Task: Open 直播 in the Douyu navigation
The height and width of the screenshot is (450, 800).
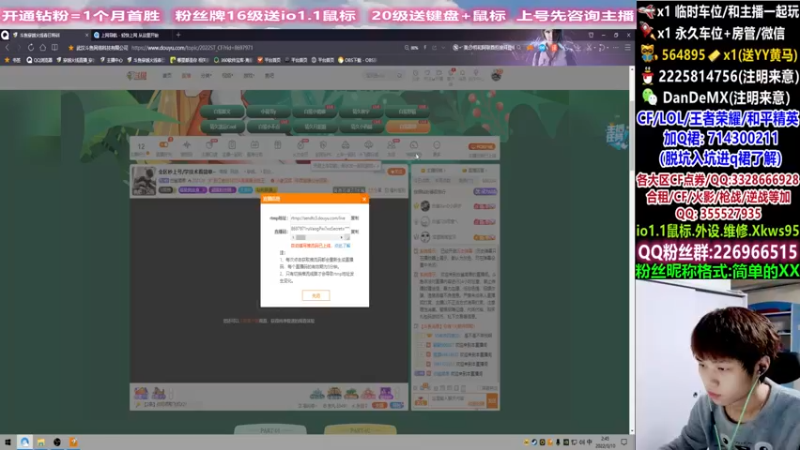Action: 186,76
